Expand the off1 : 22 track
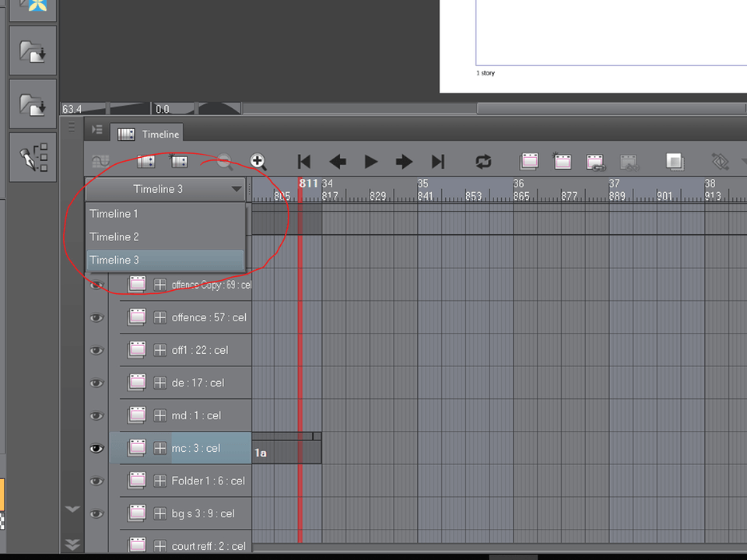The image size is (747, 560). (160, 350)
